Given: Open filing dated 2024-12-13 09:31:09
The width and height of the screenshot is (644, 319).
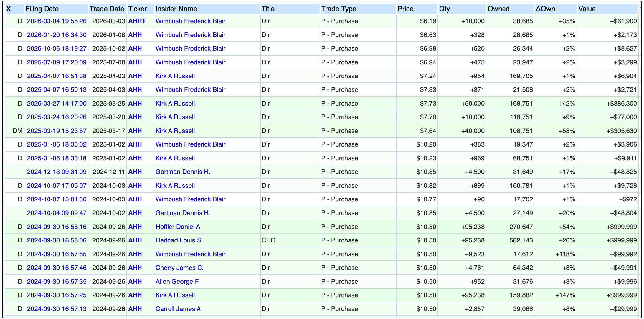Looking at the screenshot, I should [x=57, y=172].
